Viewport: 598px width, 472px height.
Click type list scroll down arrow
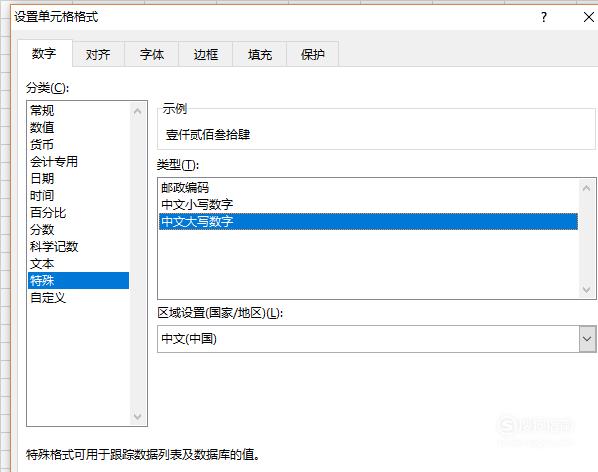587,290
